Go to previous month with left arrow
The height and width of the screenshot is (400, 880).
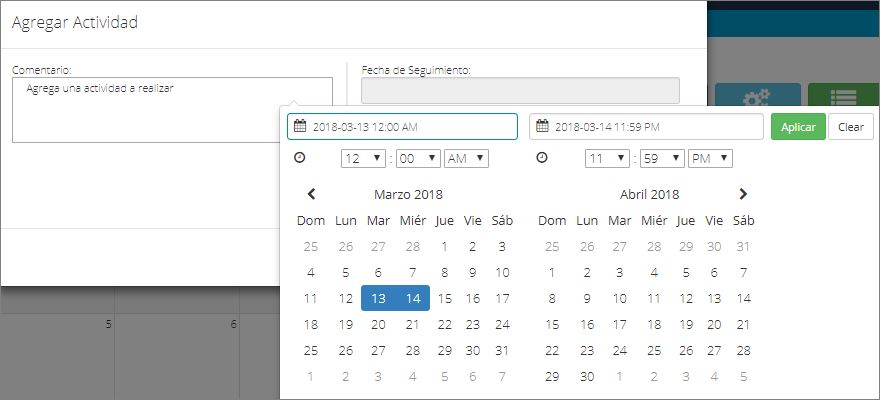click(311, 194)
